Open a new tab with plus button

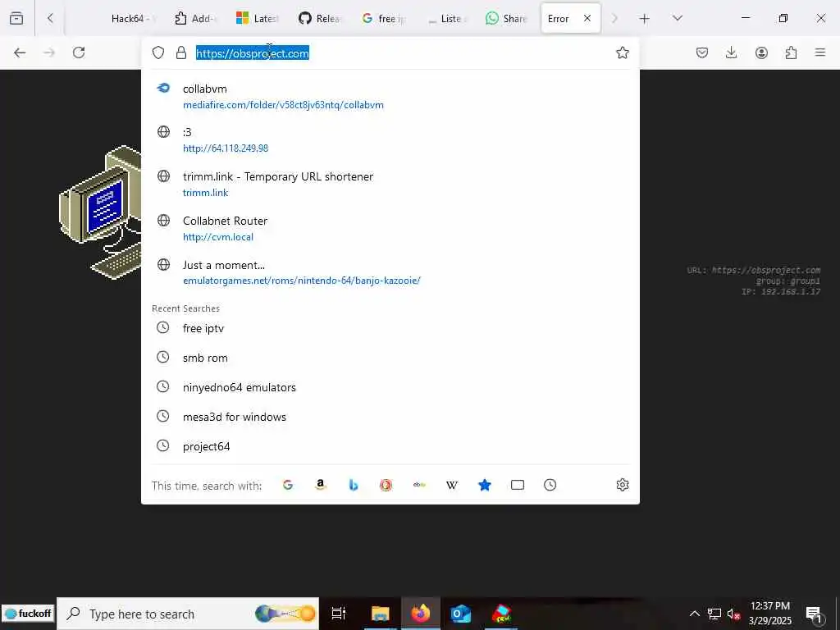pyautogui.click(x=645, y=18)
